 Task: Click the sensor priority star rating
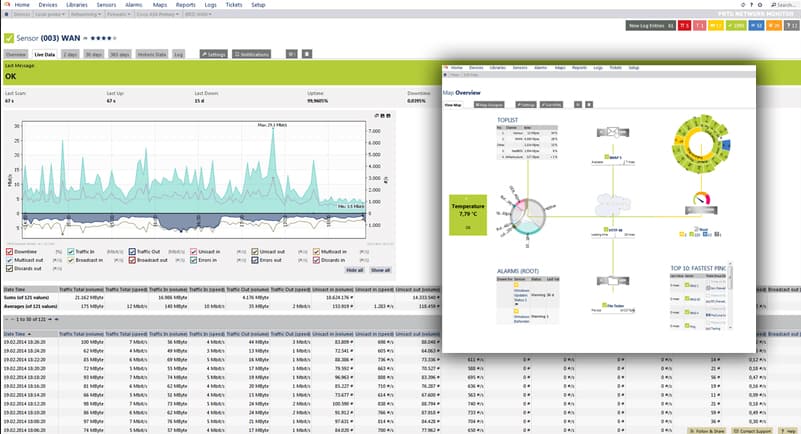104,38
